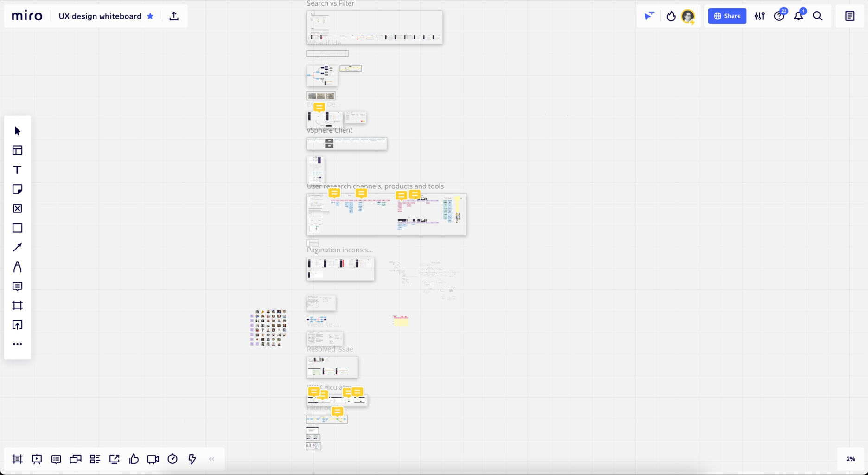
Task: Select the Frame tool in left toolbar
Action: [17, 305]
